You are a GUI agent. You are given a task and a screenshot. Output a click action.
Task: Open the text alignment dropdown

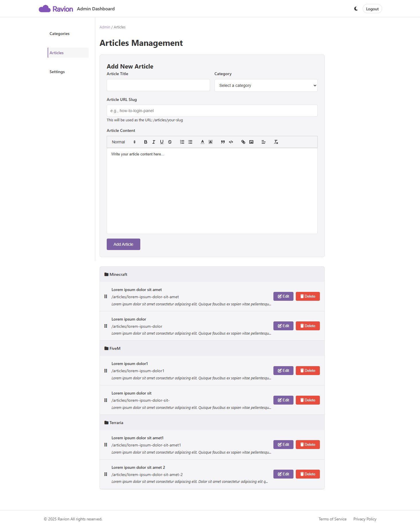tap(264, 142)
